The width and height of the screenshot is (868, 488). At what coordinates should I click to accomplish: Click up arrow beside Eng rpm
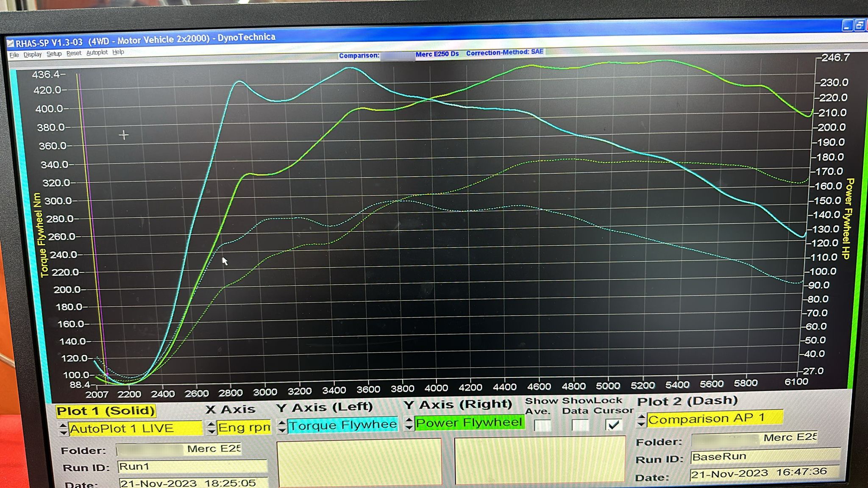211,424
